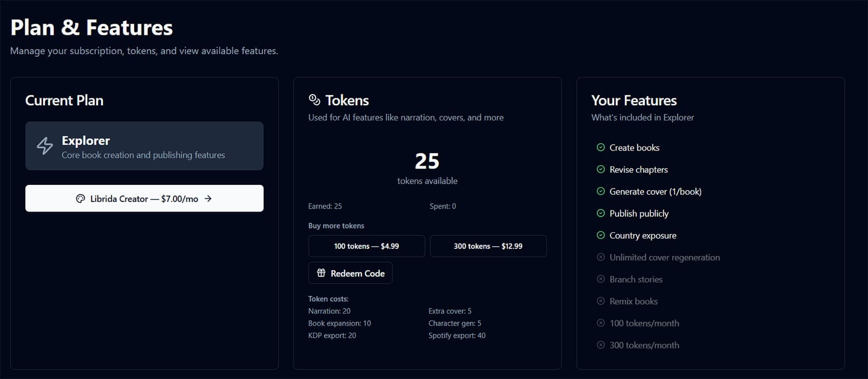Viewport: 868px width, 379px height.
Task: Click the '100 tokens/month' feature text
Action: pyautogui.click(x=645, y=323)
